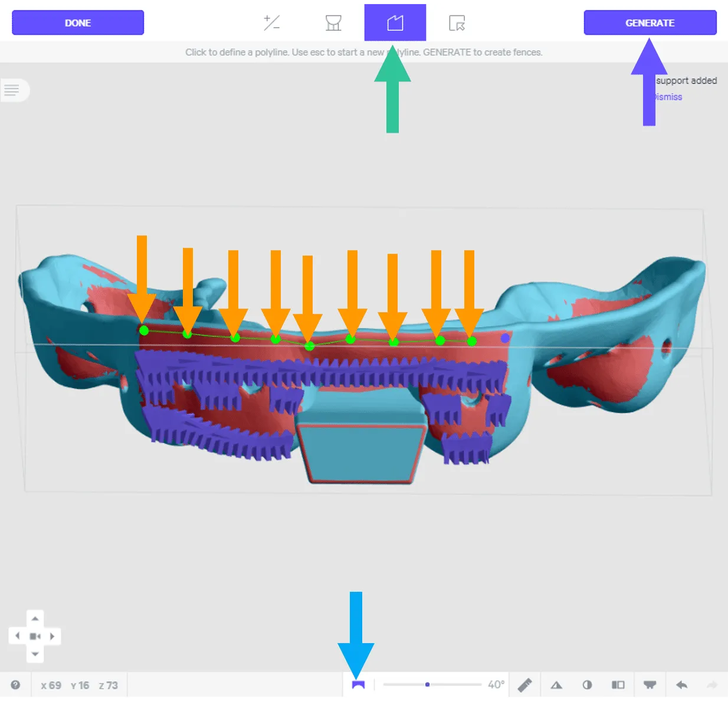This screenshot has height=718, width=728.
Task: Toggle the build platform icon
Action: click(x=650, y=685)
